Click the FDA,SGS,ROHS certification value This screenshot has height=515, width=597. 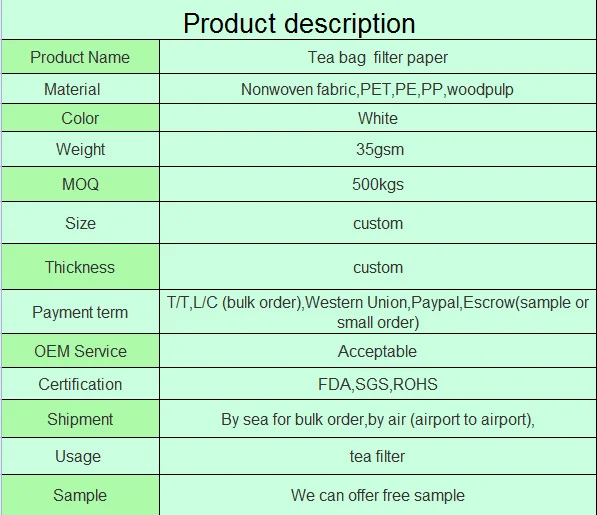[x=378, y=384]
